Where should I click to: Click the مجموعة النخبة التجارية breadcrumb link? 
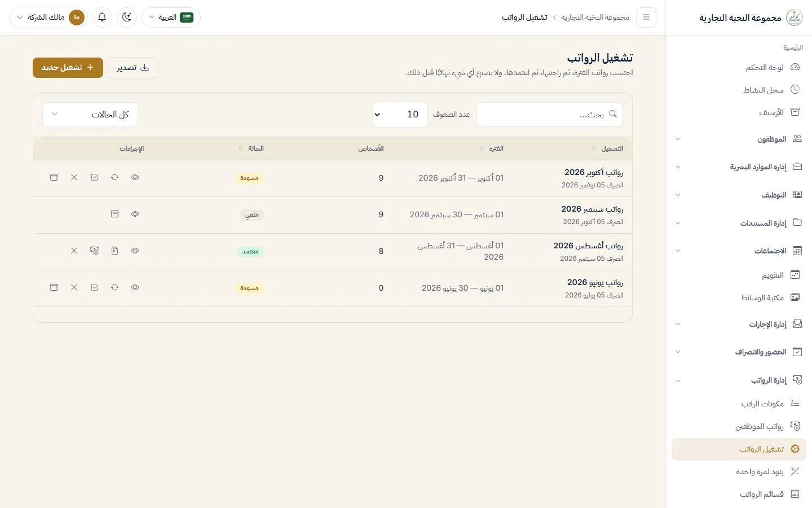(595, 17)
